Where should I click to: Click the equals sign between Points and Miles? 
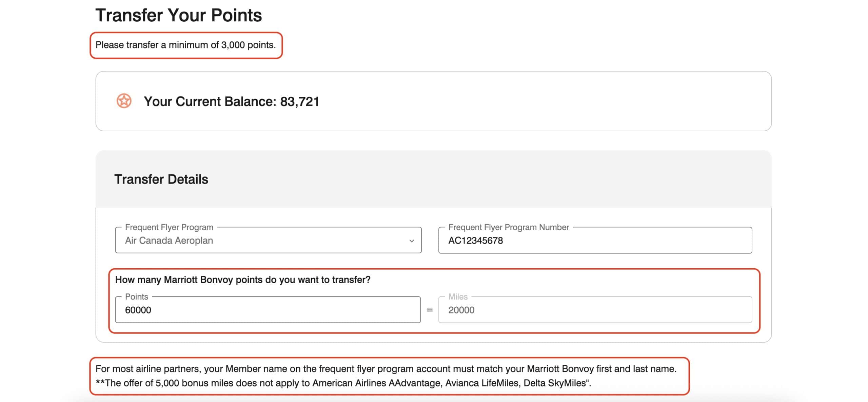[x=430, y=310]
